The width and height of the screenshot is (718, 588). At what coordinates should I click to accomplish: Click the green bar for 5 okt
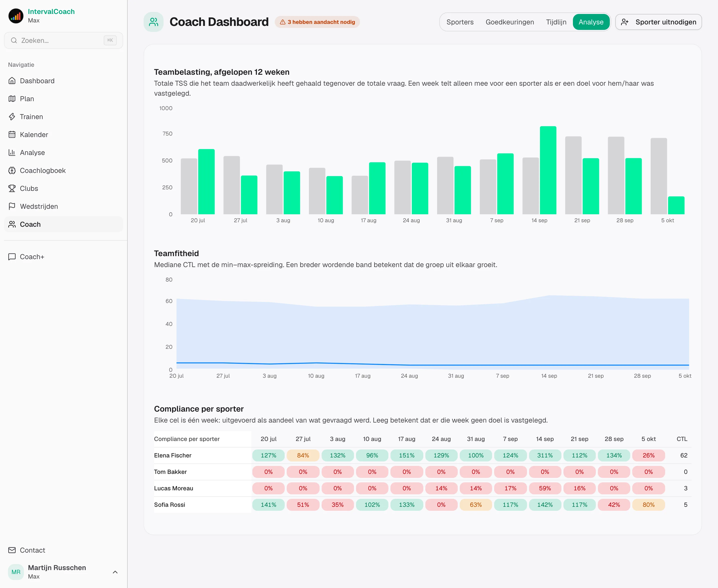tap(676, 205)
